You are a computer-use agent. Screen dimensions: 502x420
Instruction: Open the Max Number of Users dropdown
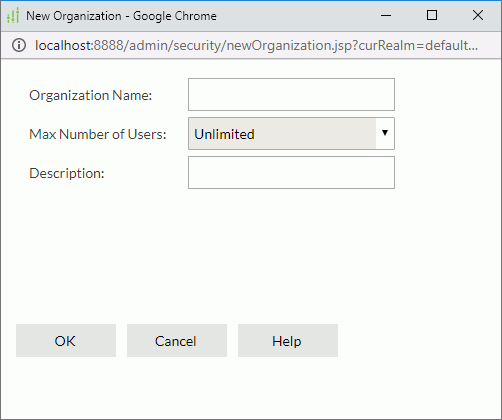(291, 133)
